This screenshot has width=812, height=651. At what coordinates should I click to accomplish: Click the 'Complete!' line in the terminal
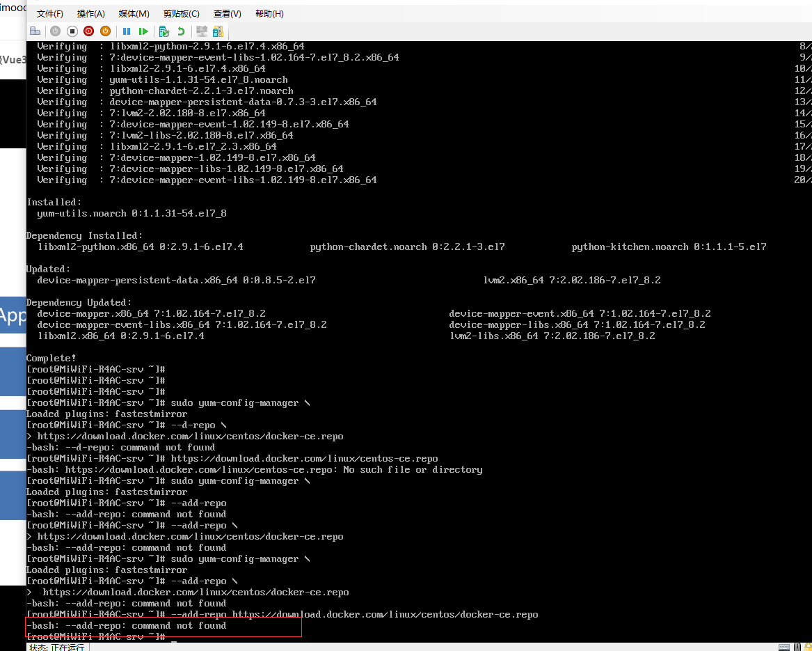51,358
